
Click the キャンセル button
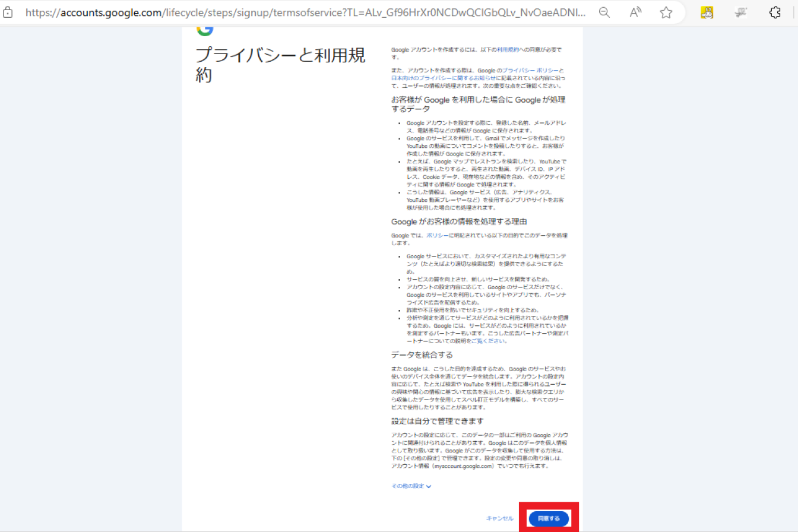(499, 518)
